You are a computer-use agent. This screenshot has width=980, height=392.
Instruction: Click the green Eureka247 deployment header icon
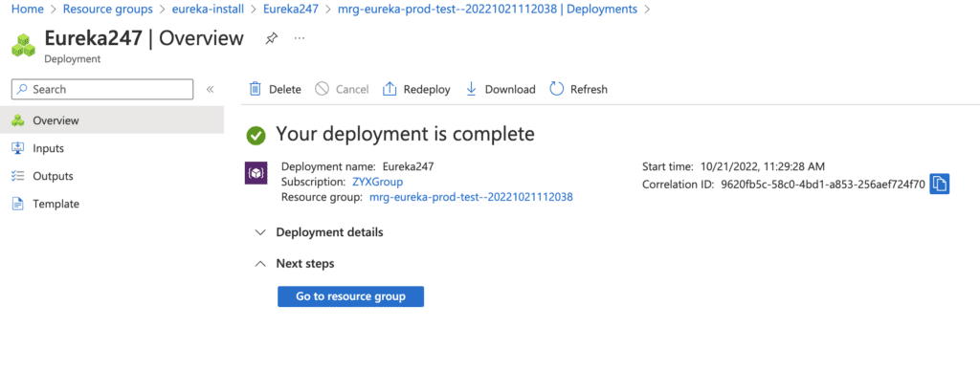point(23,46)
